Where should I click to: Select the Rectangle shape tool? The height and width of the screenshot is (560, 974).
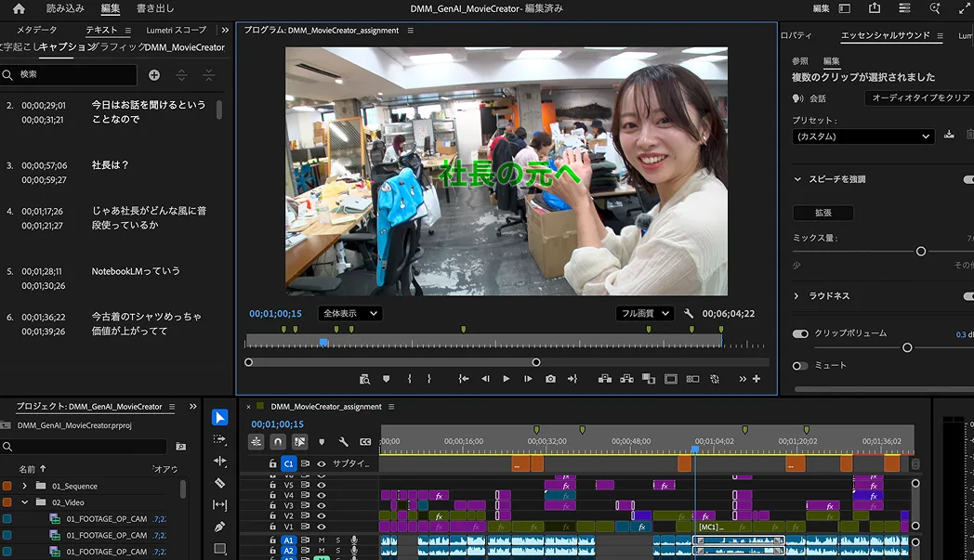[219, 548]
